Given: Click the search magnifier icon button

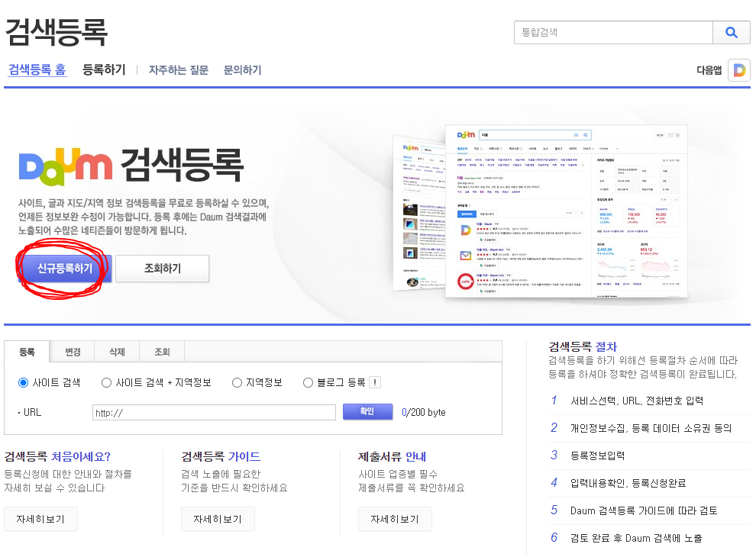Looking at the screenshot, I should [x=732, y=32].
